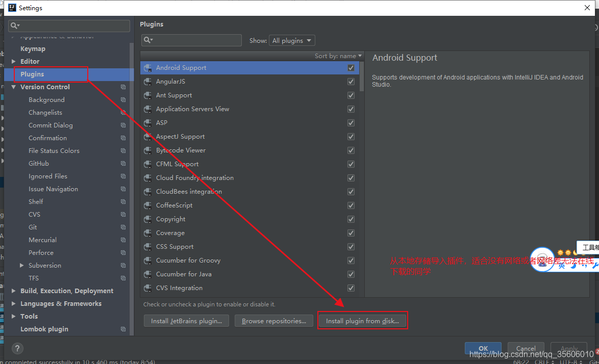Screen dimensions: 599x364
Task: Click the project-level icon beside TFS
Action: pyautogui.click(x=123, y=278)
